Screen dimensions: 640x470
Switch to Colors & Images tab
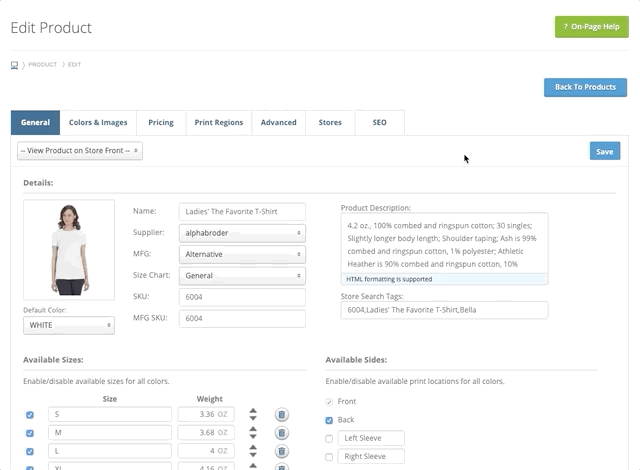pyautogui.click(x=98, y=122)
